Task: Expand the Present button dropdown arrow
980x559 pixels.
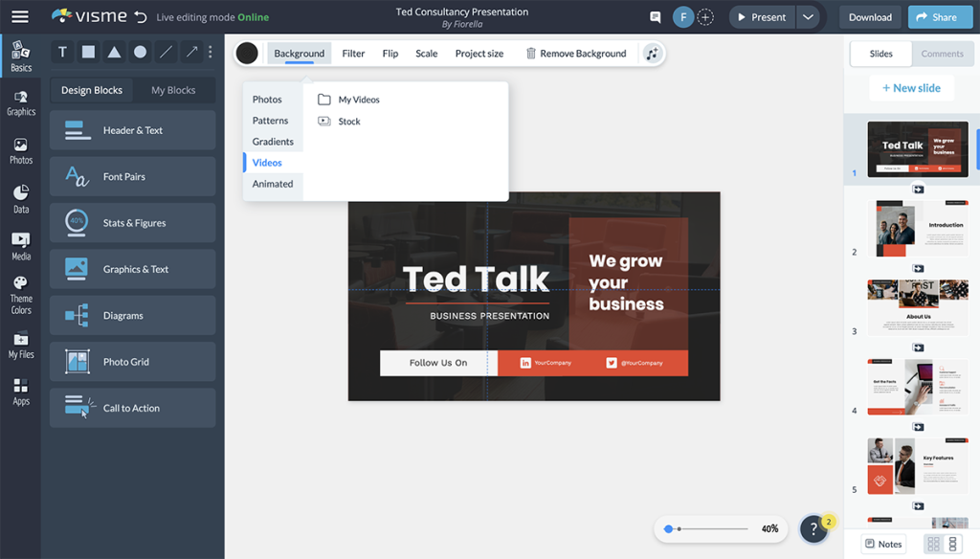Action: (810, 16)
